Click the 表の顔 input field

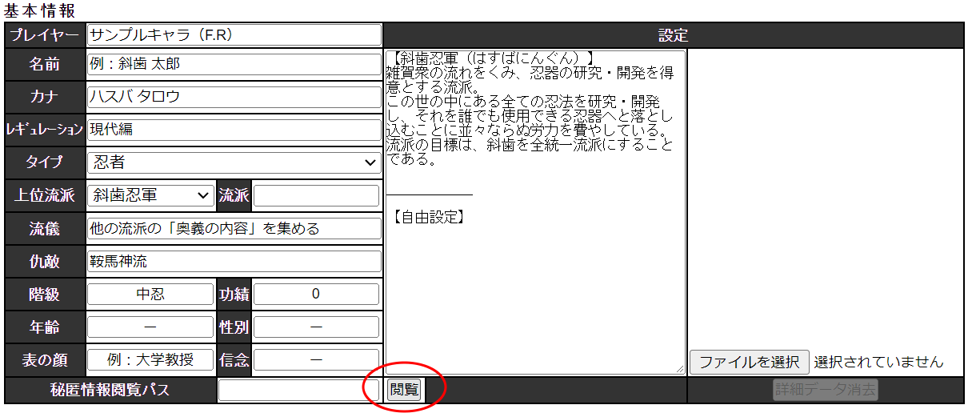[150, 359]
